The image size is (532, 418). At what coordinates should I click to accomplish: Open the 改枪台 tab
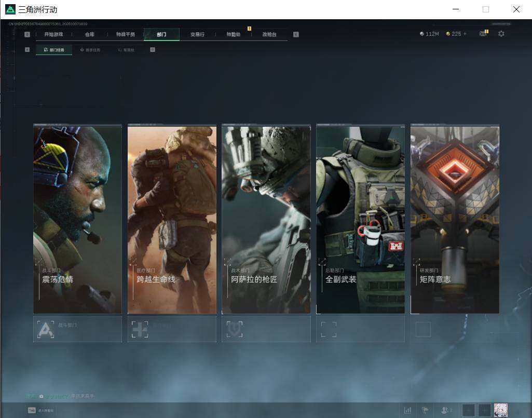[269, 34]
